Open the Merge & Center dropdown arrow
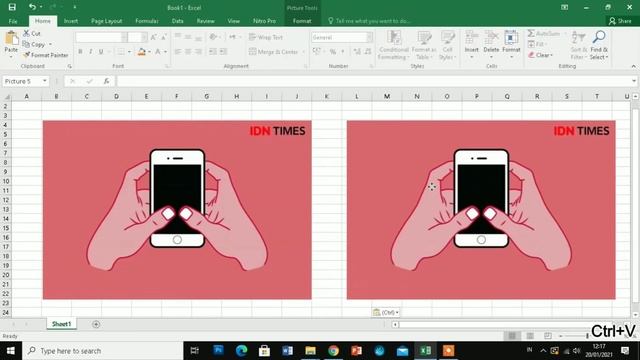The height and width of the screenshot is (360, 640). 304,52
